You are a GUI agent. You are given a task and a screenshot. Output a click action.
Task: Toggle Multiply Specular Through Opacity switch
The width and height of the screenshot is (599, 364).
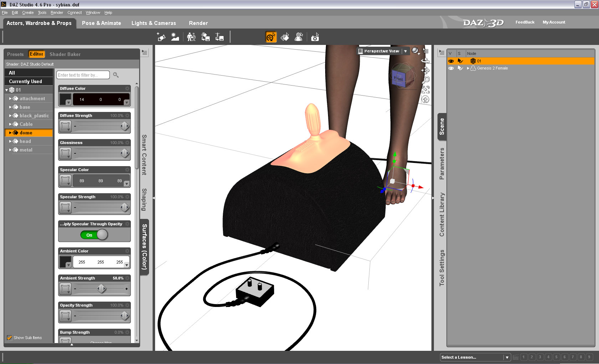pos(94,235)
